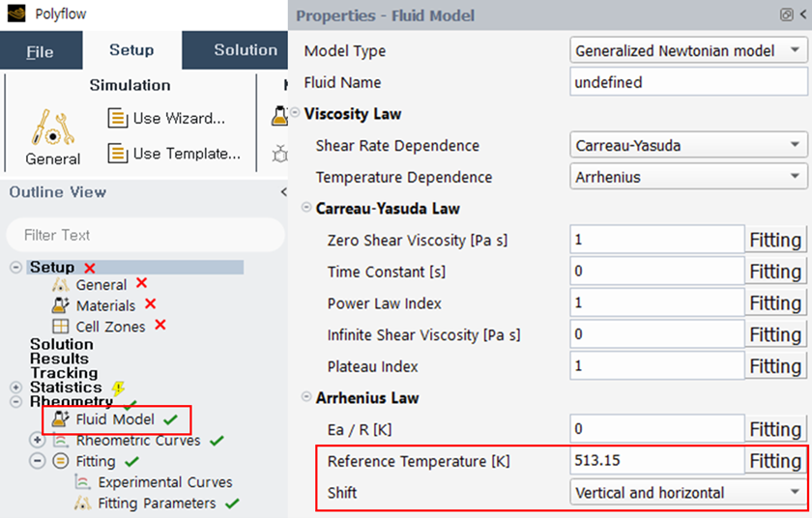Click the Use Template list icon

(117, 153)
